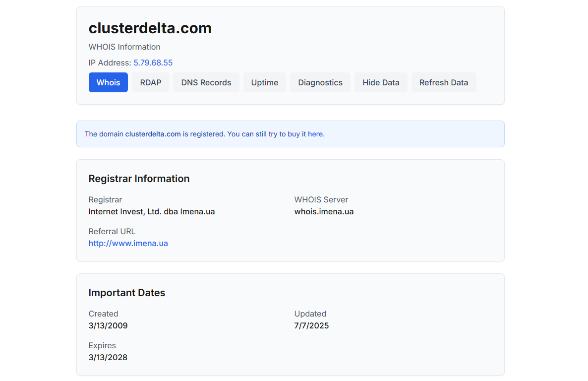Select the Whois tab
The width and height of the screenshot is (588, 381).
pos(108,82)
